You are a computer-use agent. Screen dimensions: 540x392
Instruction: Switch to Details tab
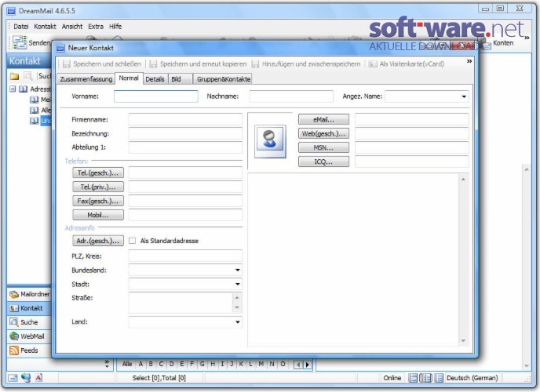pyautogui.click(x=155, y=79)
